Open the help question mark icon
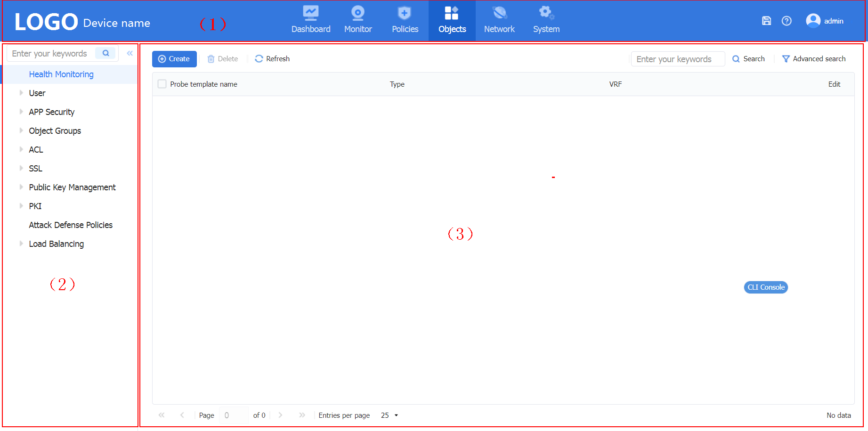The height and width of the screenshot is (431, 868). (787, 21)
